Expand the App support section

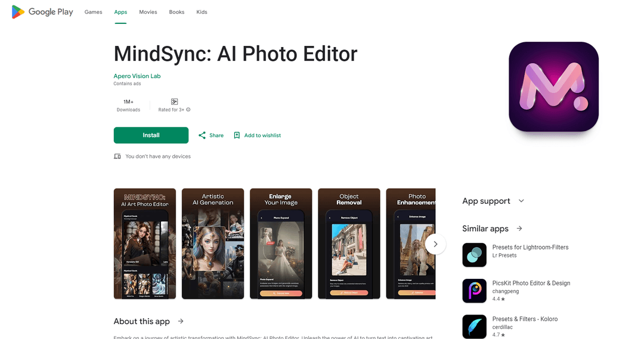point(521,201)
